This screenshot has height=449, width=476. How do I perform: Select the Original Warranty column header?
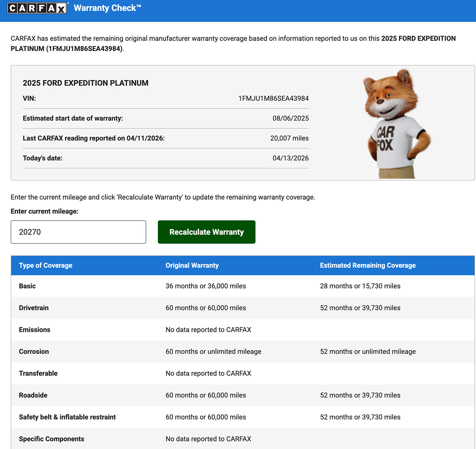click(192, 265)
